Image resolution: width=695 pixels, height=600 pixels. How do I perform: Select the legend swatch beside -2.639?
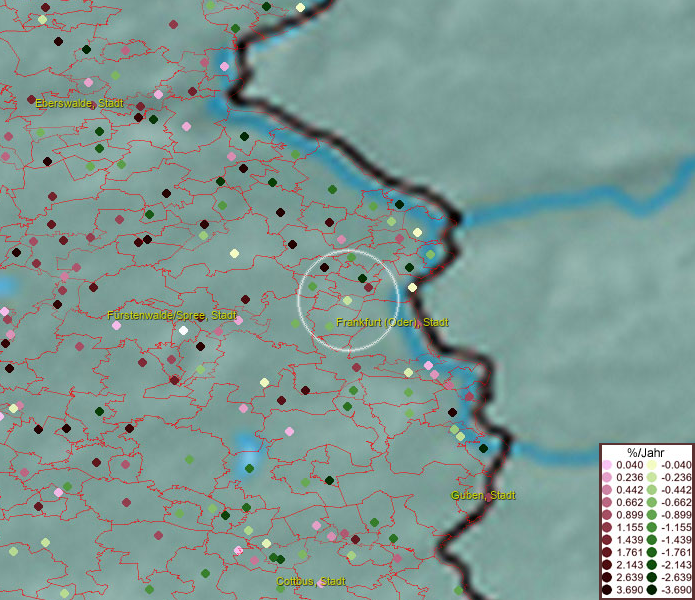click(x=652, y=577)
